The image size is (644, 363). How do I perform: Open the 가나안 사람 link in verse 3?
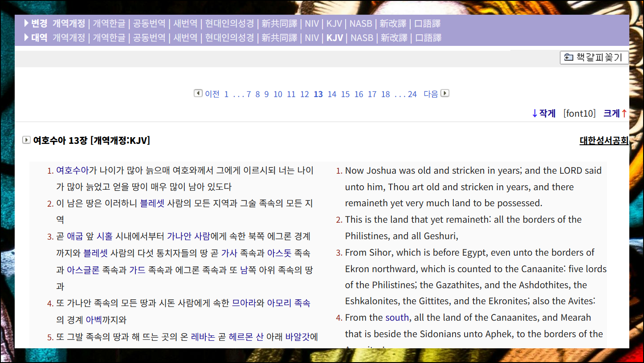tap(188, 237)
